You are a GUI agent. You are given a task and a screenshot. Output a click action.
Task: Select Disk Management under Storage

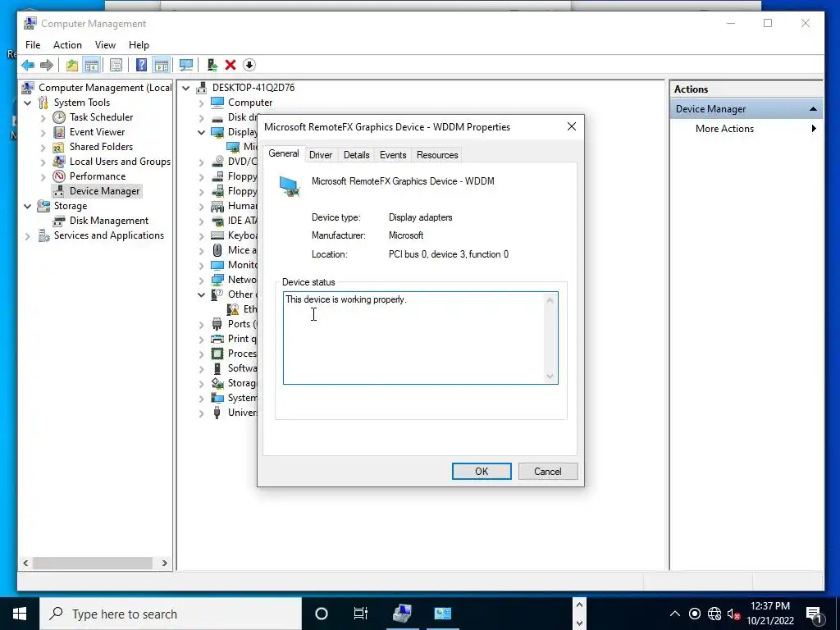coord(109,221)
